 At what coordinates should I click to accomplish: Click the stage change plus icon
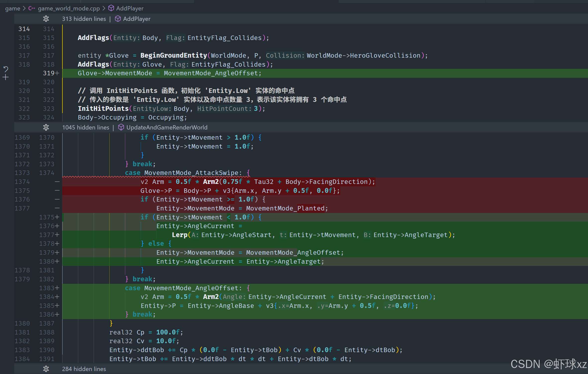[x=6, y=77]
